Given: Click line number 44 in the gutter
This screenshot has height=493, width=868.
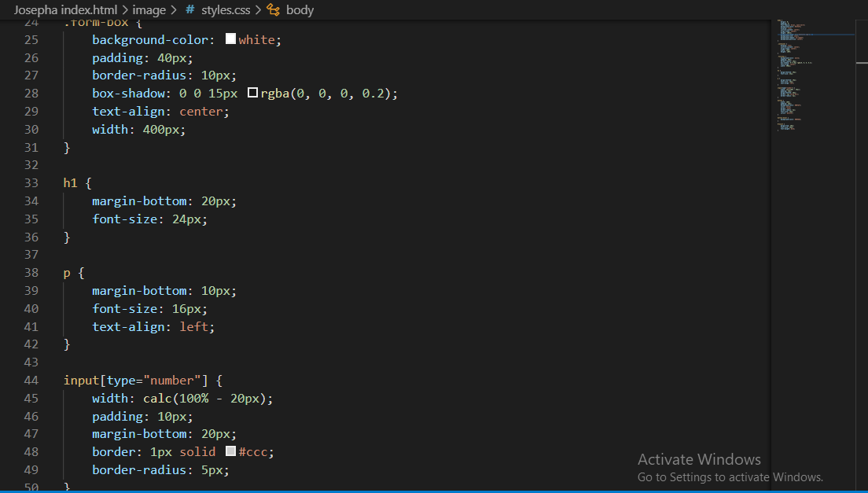Looking at the screenshot, I should [x=31, y=381].
